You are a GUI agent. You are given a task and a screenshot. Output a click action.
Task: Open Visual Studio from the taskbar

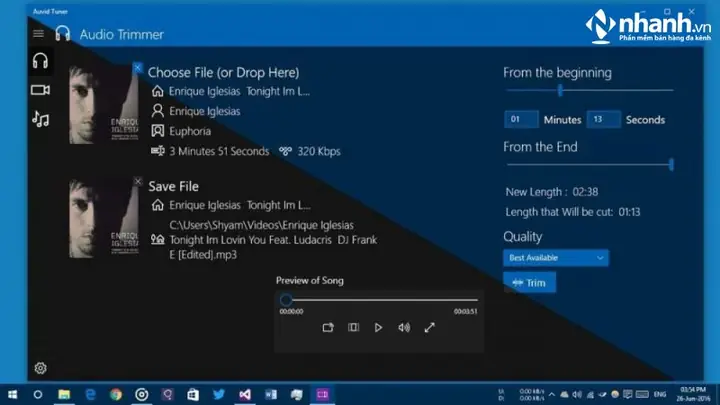tap(245, 394)
